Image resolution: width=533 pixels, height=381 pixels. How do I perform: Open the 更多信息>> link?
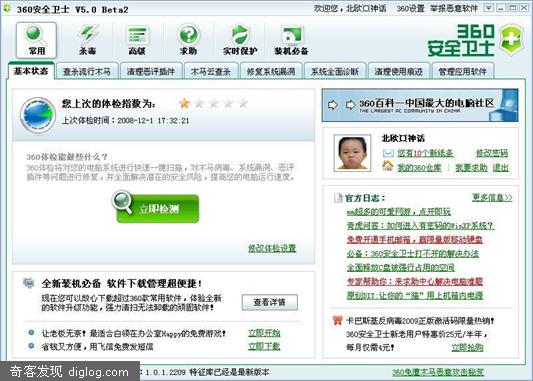492,197
